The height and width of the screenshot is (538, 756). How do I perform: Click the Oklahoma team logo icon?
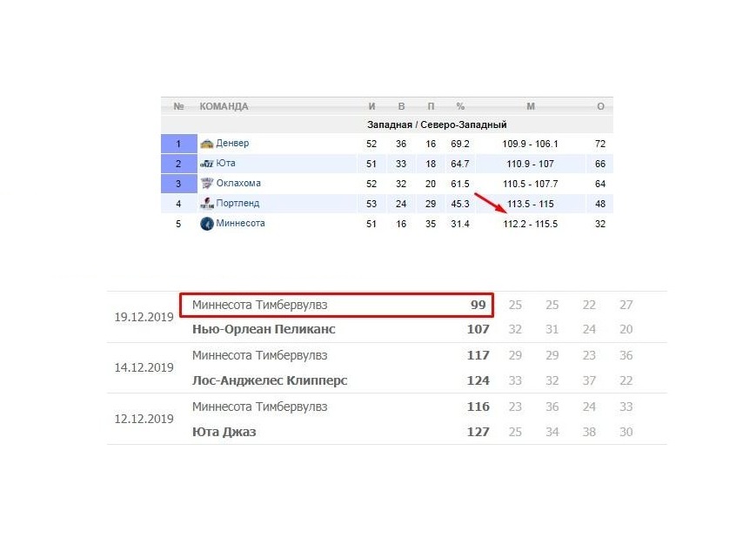tap(207, 184)
